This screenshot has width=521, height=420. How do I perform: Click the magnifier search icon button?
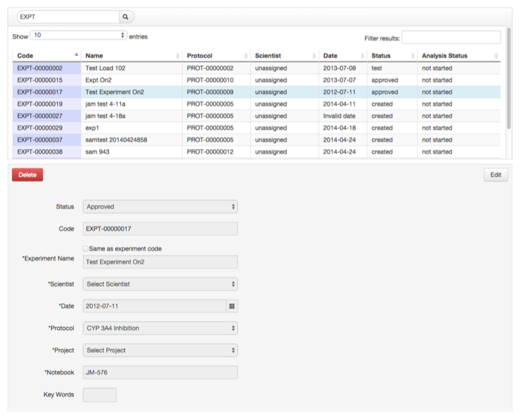[126, 17]
